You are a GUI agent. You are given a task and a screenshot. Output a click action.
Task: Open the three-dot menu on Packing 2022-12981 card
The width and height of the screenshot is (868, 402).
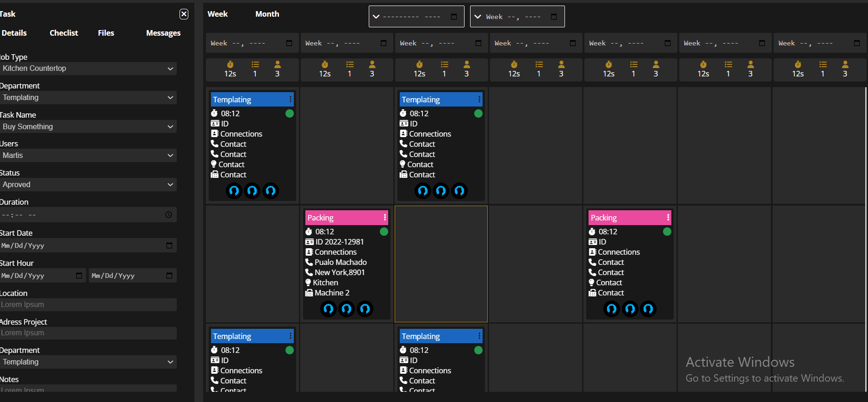click(385, 218)
